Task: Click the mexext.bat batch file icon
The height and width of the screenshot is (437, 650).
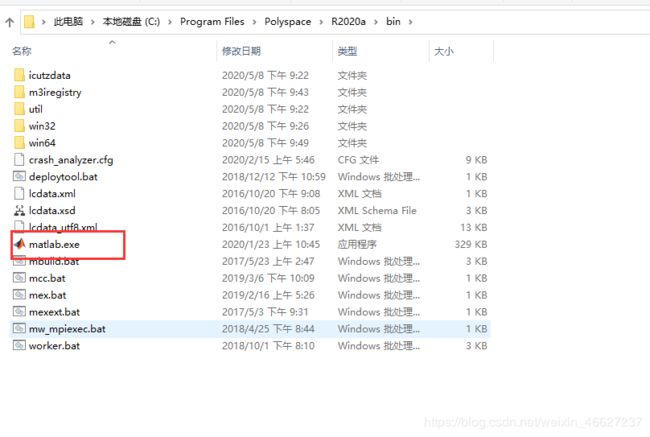Action: point(19,312)
